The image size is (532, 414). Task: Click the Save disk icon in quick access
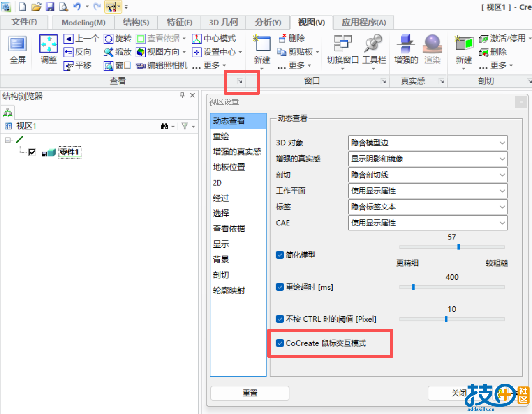(x=50, y=7)
